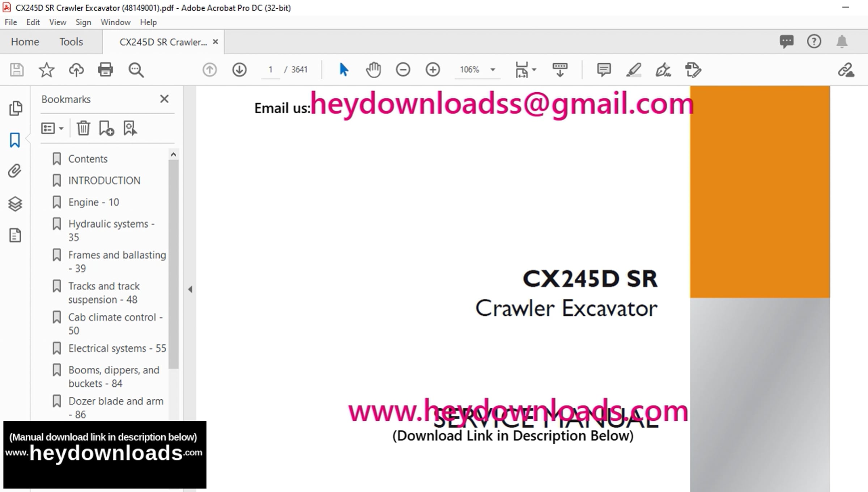Add new bookmark icon
The image size is (868, 492).
click(106, 128)
